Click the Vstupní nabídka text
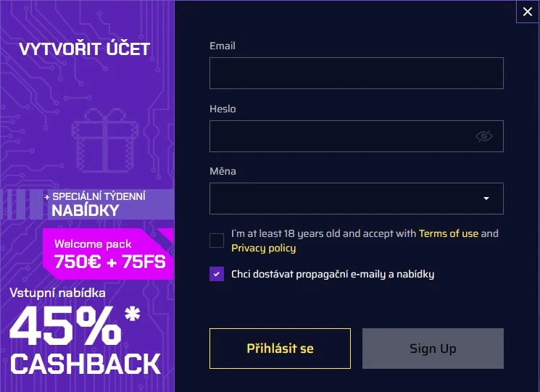The image size is (540, 392). [58, 293]
